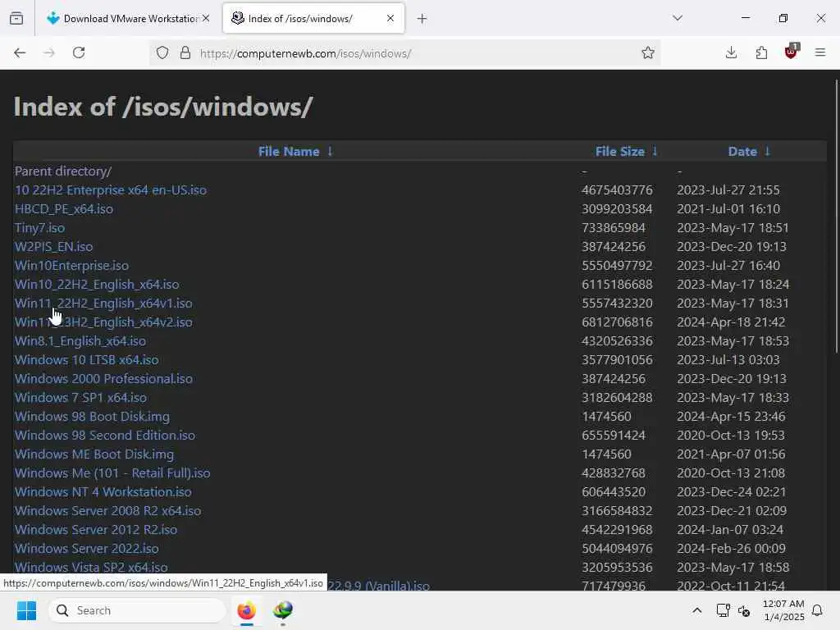
Task: Download 10 22H2 Enterprise x64 en-US.iso
Action: pyautogui.click(x=111, y=190)
